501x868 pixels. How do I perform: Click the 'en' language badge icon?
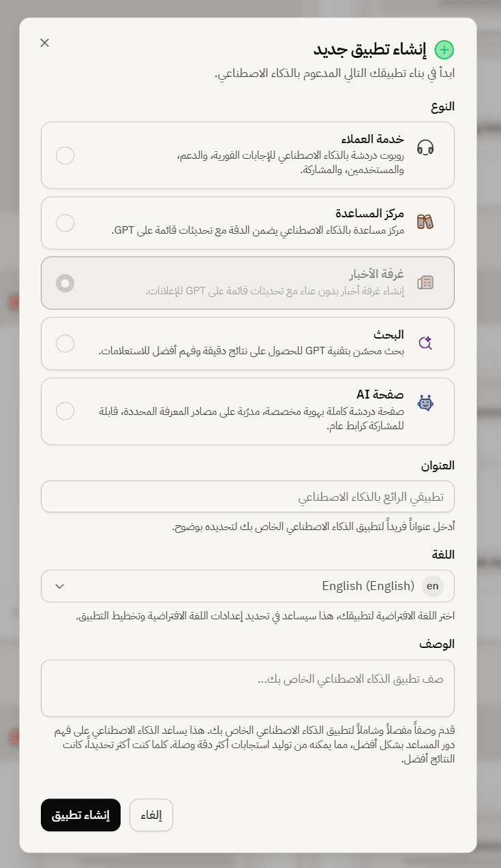[432, 586]
